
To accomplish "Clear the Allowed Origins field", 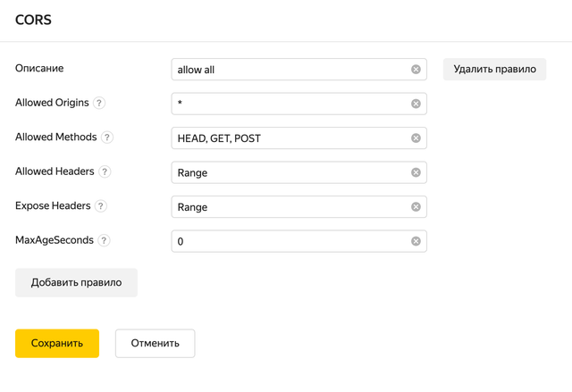I will [416, 104].
